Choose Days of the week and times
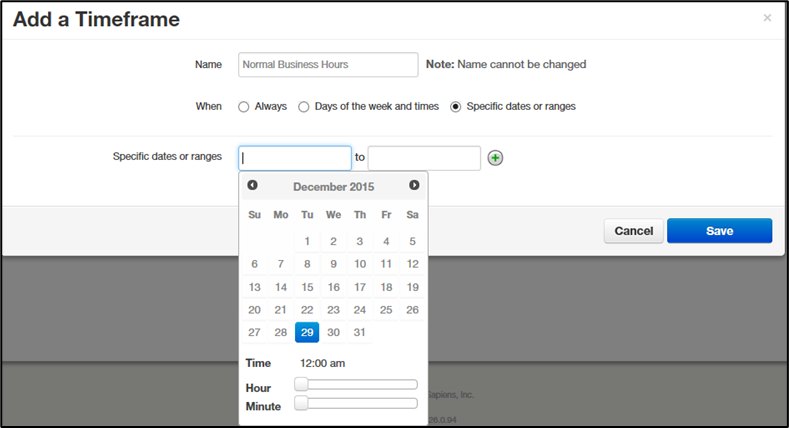Screen dimensions: 789x428 coord(304,106)
